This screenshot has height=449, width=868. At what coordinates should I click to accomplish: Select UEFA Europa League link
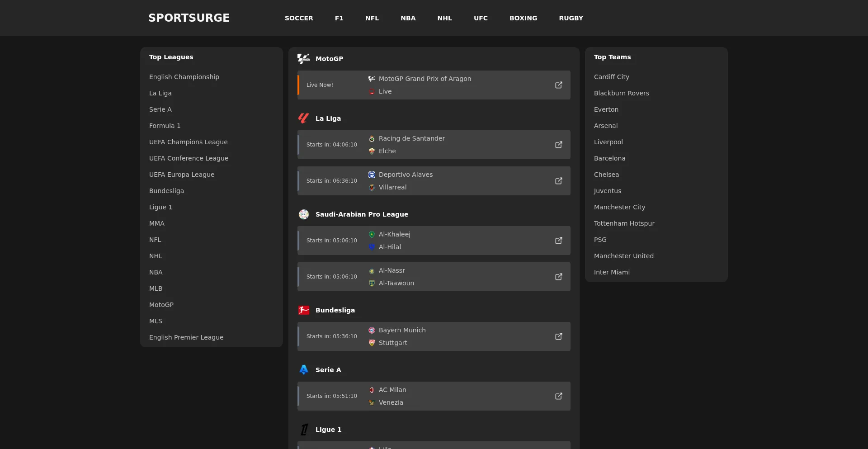point(182,175)
